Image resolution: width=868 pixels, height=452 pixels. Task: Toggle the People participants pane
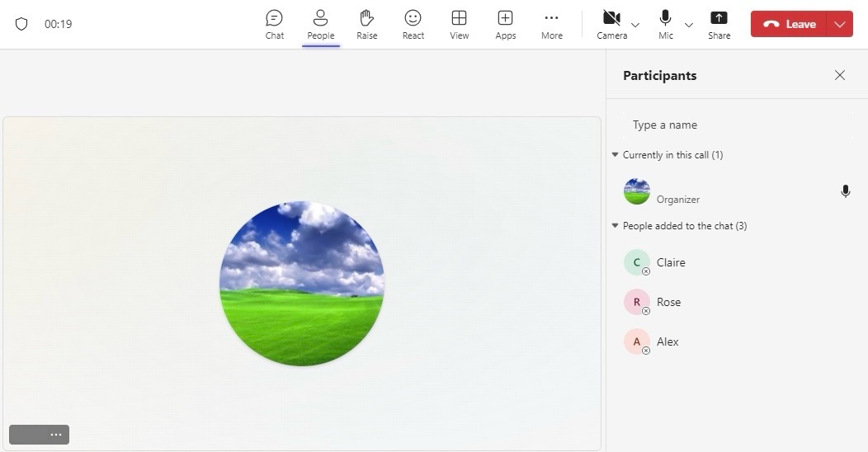tap(320, 25)
